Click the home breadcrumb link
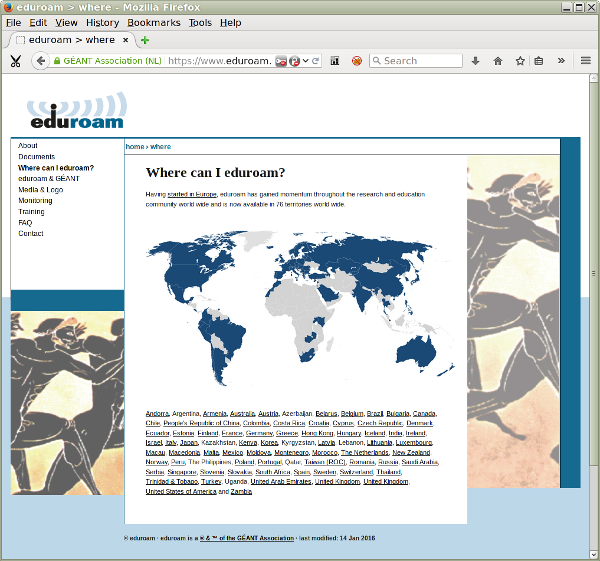Image resolution: width=600 pixels, height=561 pixels. 135,147
